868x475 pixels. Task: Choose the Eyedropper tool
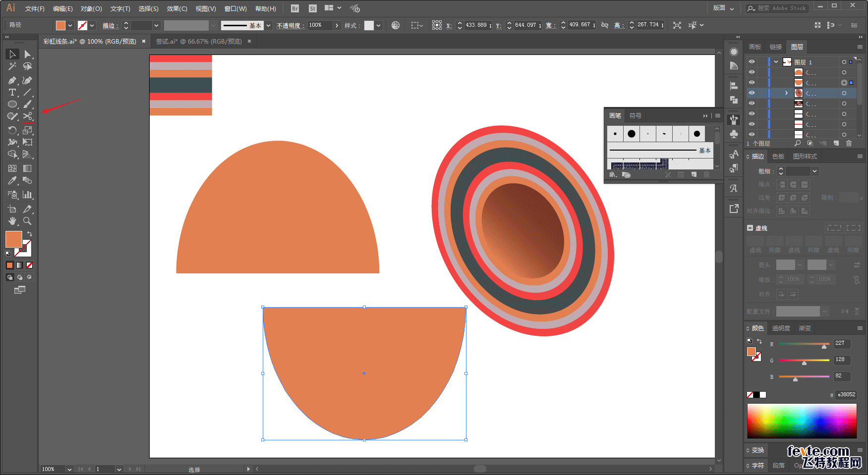tap(12, 181)
